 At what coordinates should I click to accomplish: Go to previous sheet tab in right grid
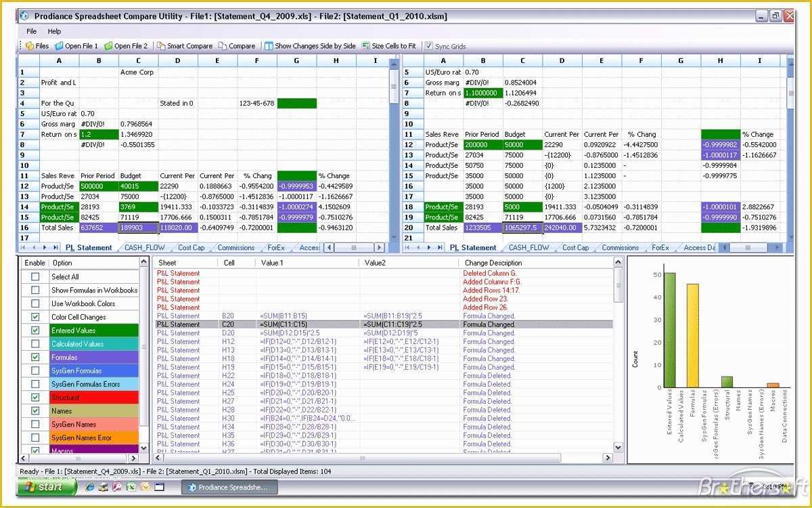(420, 248)
